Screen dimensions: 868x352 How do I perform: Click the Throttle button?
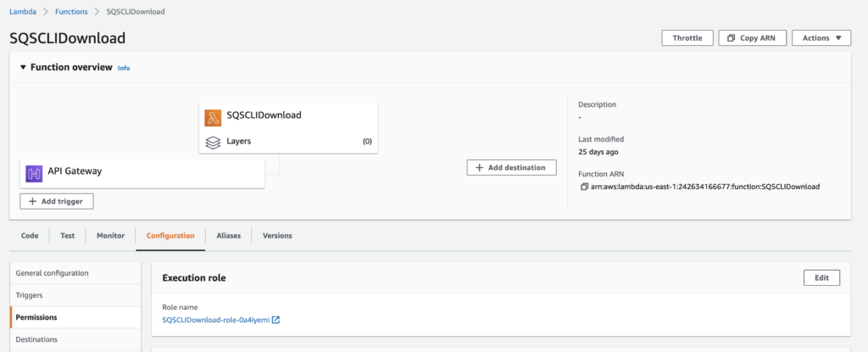687,38
